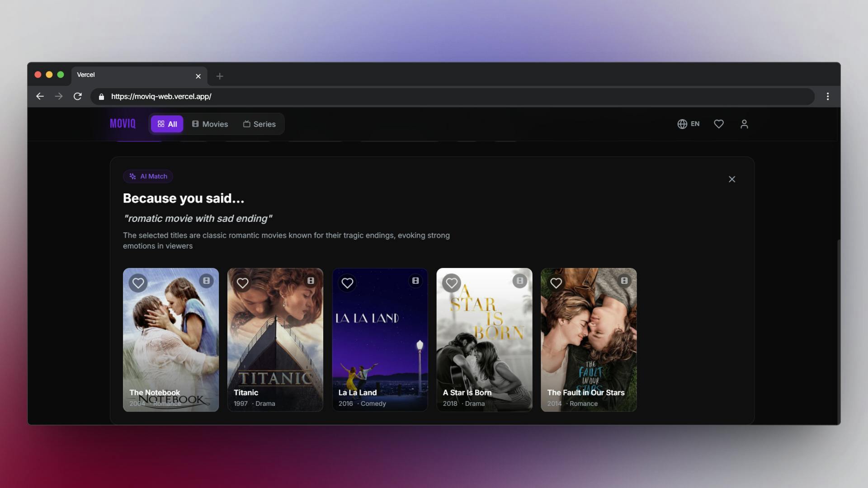Click film icon on La La Land card
This screenshot has width=868, height=488.
point(415,281)
